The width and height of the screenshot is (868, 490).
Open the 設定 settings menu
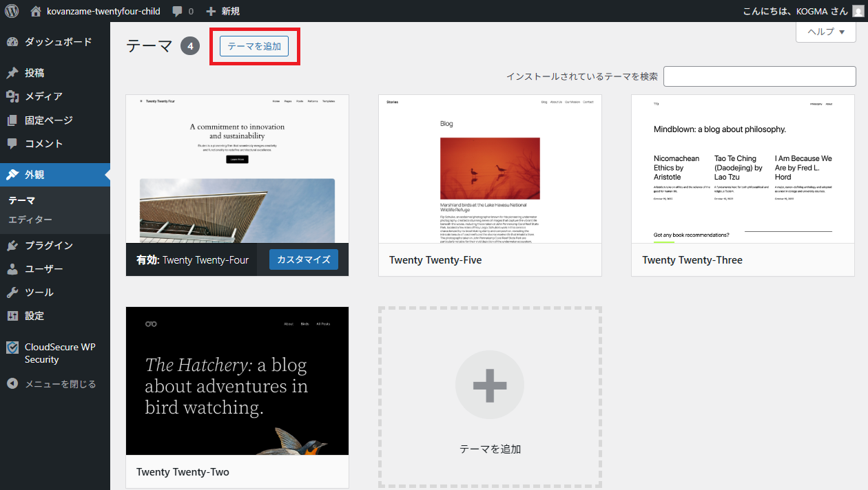(x=34, y=316)
